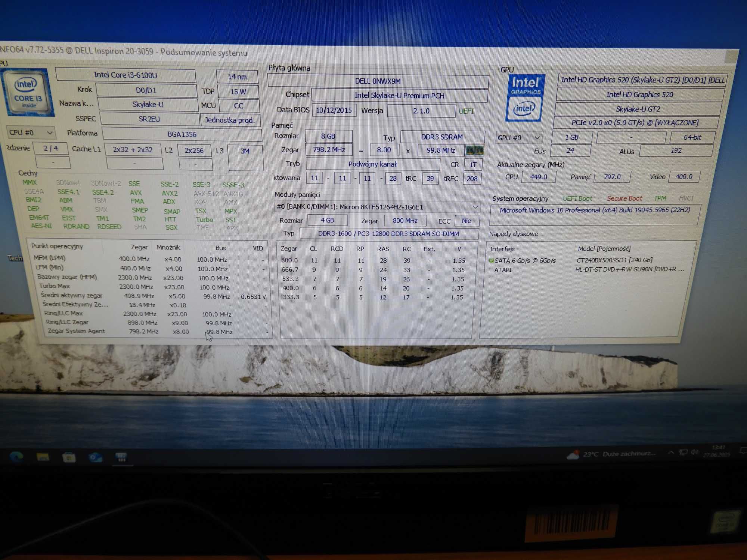Click the Podwójny kanał mode field
Image resolution: width=747 pixels, height=560 pixels.
[x=372, y=164]
